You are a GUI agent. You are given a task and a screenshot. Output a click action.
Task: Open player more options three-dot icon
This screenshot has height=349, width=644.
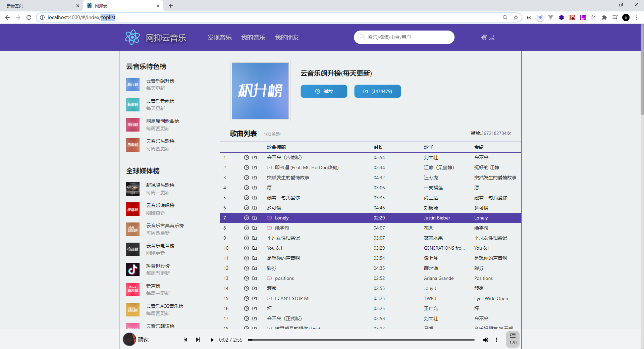(496, 340)
